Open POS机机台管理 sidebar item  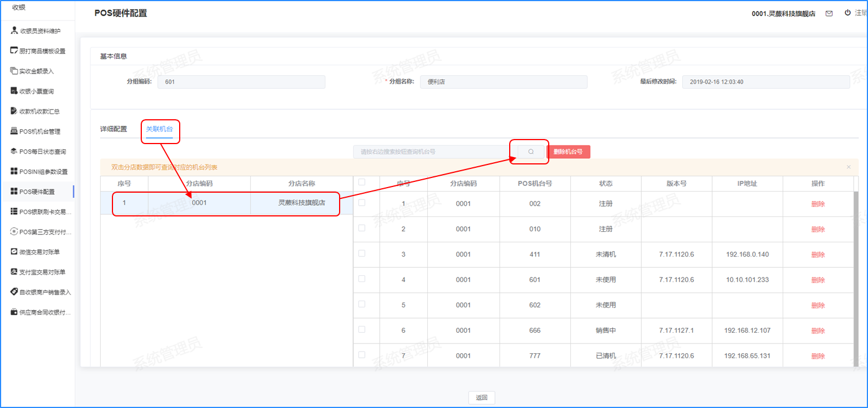tap(40, 132)
